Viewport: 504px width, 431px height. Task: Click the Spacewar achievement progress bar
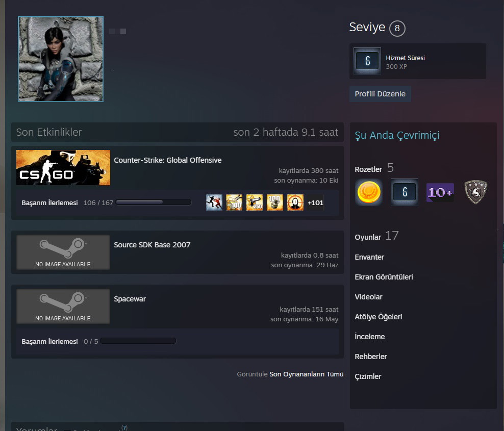tap(138, 341)
